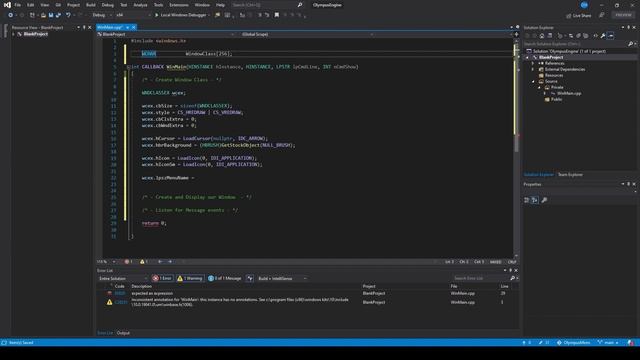640x360 pixels.
Task: Click the user account avatar icon
Action: [584, 5]
